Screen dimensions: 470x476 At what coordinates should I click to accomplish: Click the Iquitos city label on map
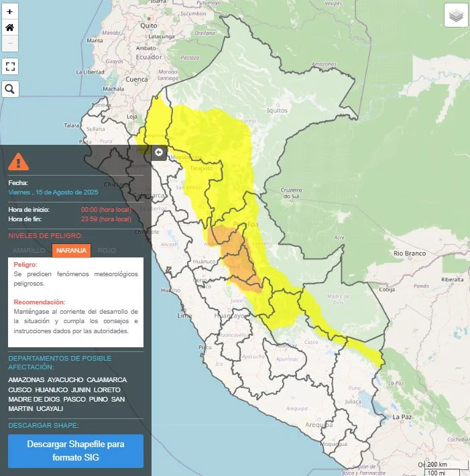coord(277,111)
